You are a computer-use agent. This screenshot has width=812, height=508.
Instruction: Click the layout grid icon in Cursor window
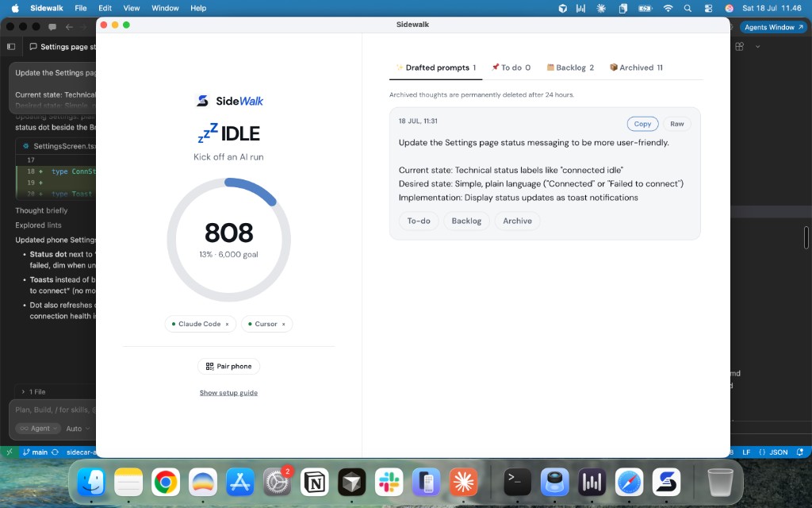[x=740, y=47]
